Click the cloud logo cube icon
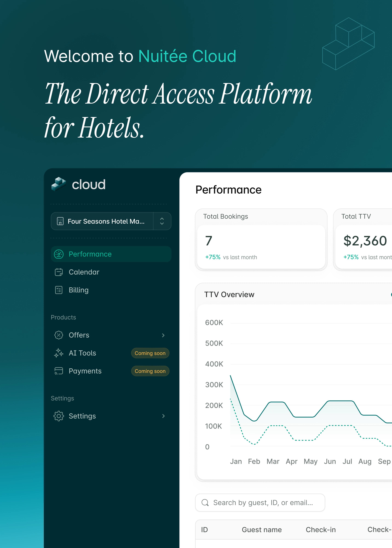 [59, 184]
